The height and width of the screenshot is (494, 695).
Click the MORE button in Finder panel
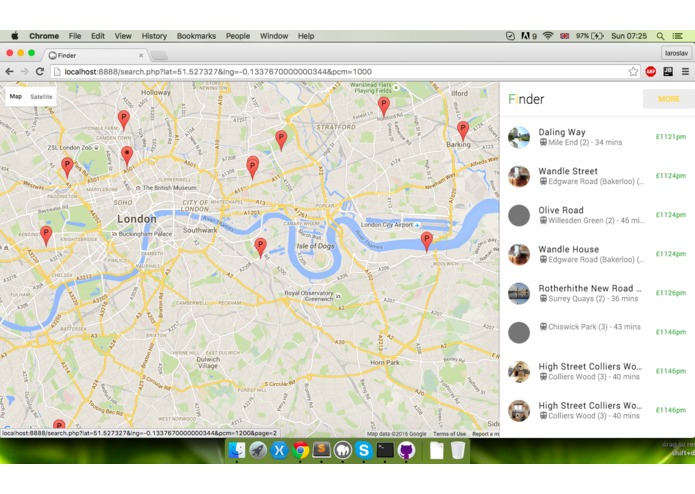[669, 99]
